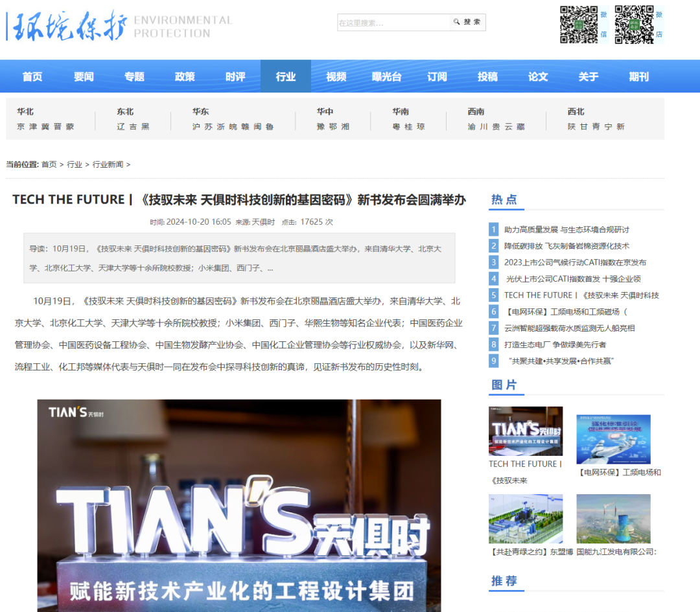The width and height of the screenshot is (700, 612).
Task: Click the left WeChat QR code
Action: point(578,25)
